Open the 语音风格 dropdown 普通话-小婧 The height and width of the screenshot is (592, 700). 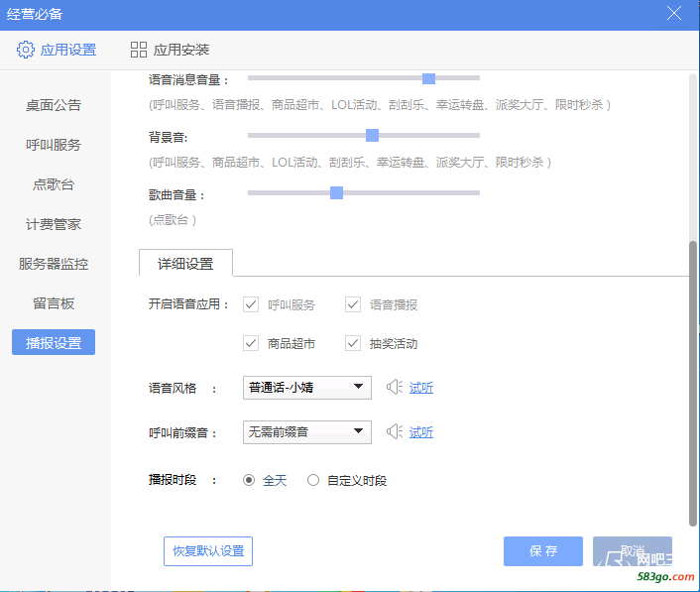pos(306,387)
